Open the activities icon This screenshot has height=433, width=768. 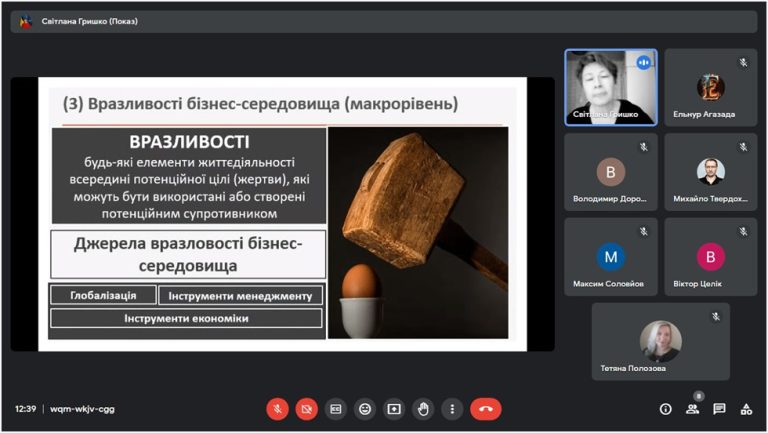pyautogui.click(x=746, y=409)
